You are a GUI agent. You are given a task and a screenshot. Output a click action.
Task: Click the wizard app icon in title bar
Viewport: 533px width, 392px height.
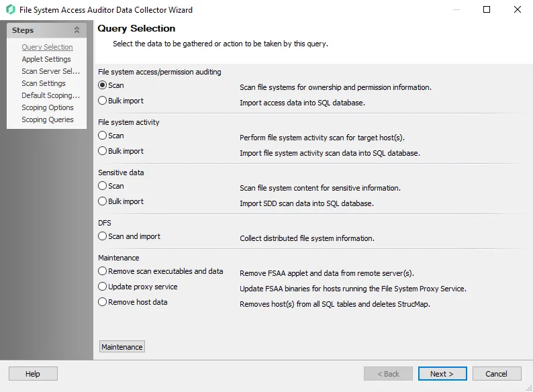click(x=11, y=9)
